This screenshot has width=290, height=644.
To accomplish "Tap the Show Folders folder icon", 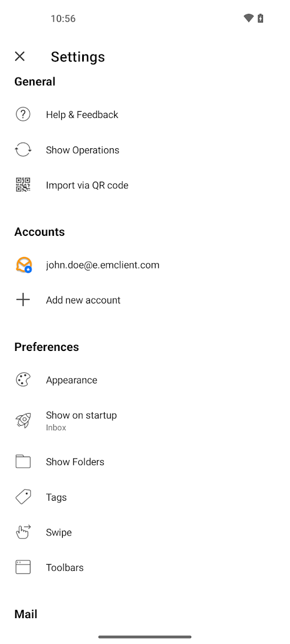I will pyautogui.click(x=23, y=462).
